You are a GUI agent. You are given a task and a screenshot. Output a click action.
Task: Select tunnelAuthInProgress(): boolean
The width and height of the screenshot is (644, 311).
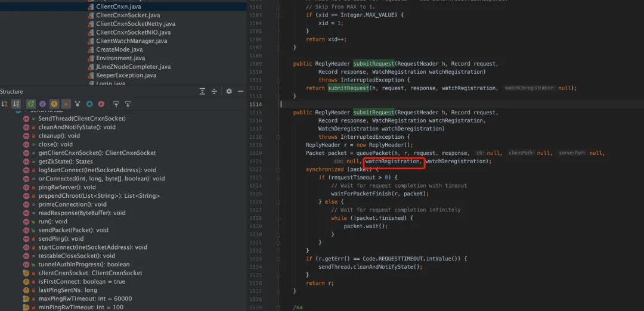pos(84,265)
